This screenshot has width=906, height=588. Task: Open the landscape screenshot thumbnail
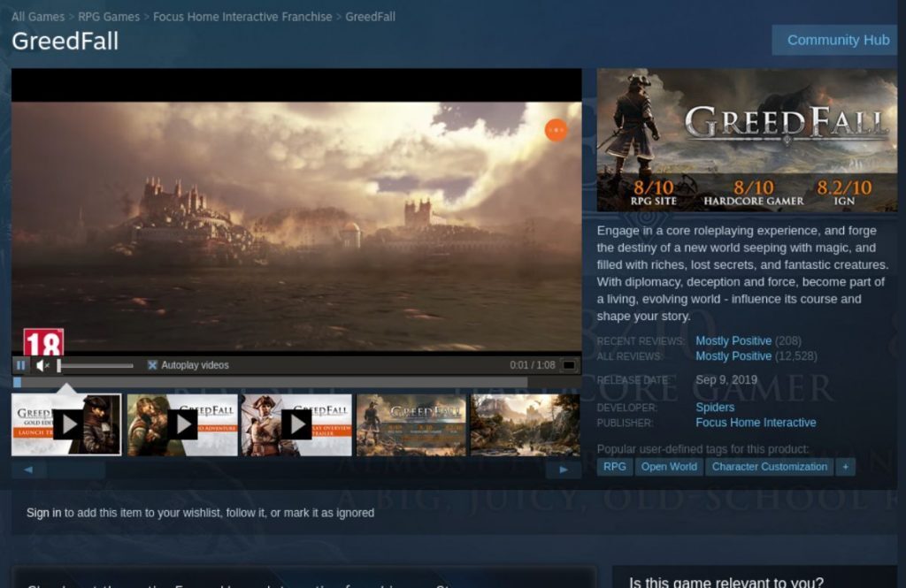524,424
